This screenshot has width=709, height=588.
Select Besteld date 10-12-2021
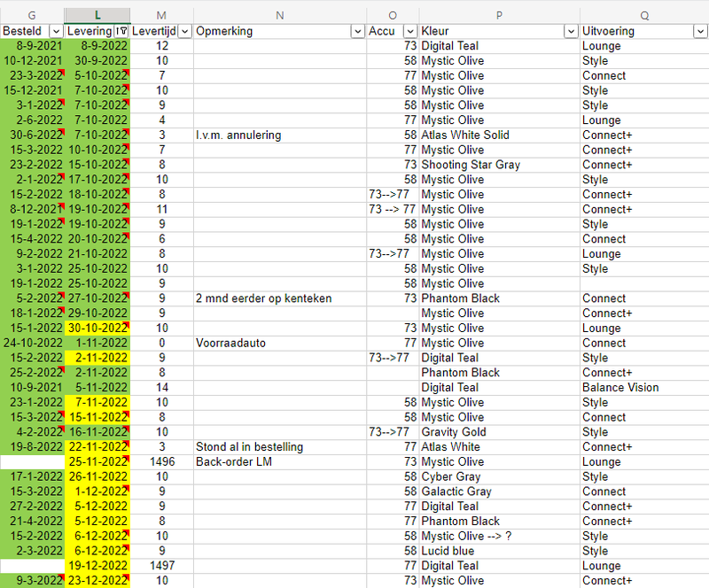pyautogui.click(x=32, y=60)
